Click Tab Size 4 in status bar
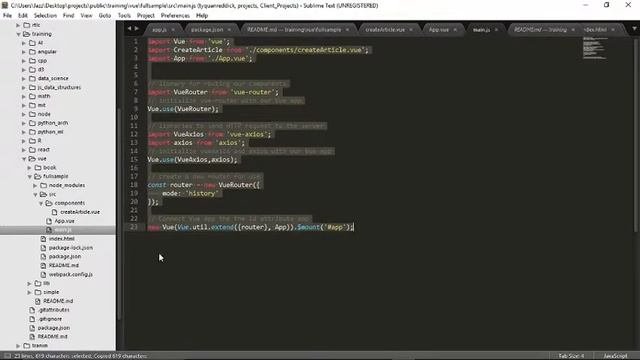The image size is (640, 360). (x=571, y=356)
